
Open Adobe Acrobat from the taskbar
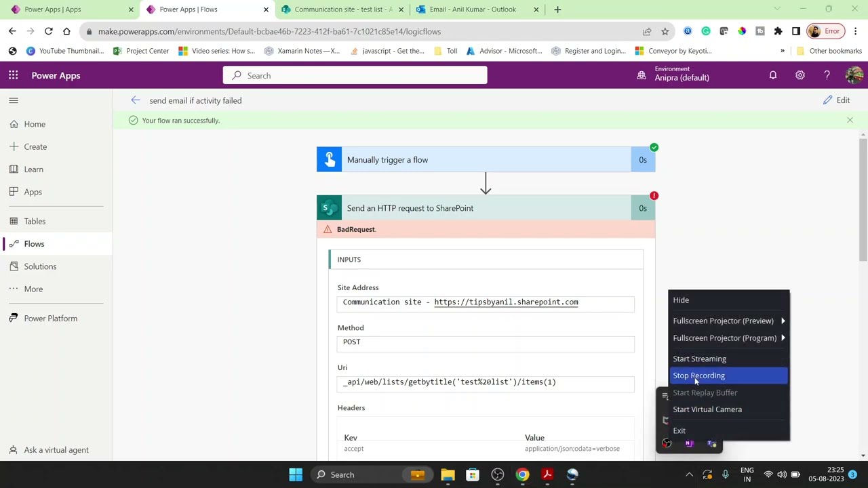pos(547,474)
